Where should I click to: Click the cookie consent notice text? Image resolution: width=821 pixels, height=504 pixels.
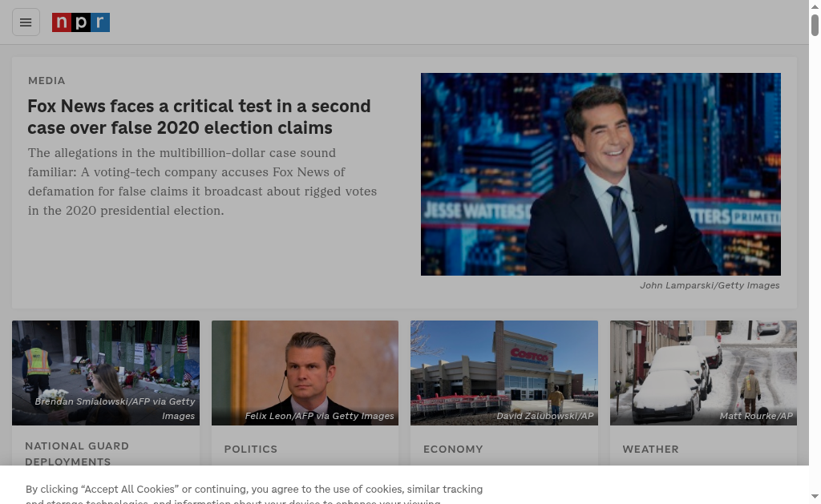254,490
